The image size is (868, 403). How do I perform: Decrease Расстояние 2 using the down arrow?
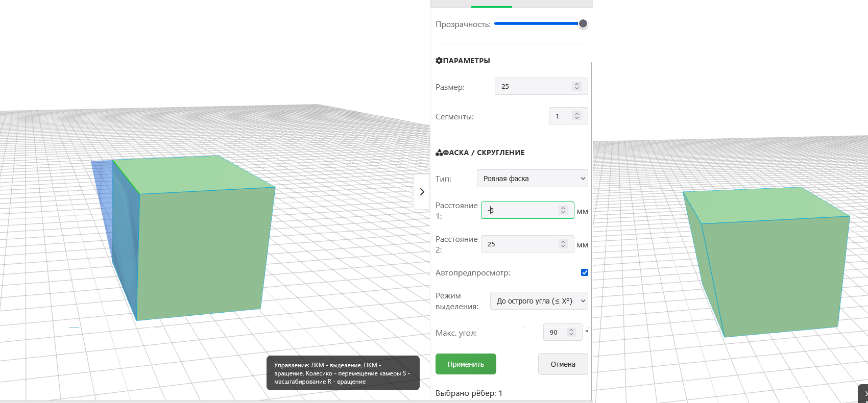(563, 246)
